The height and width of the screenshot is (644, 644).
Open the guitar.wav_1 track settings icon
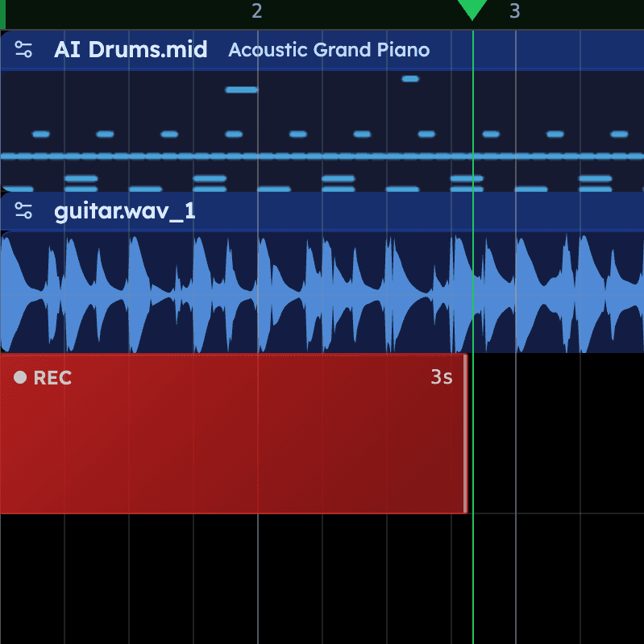point(24,212)
